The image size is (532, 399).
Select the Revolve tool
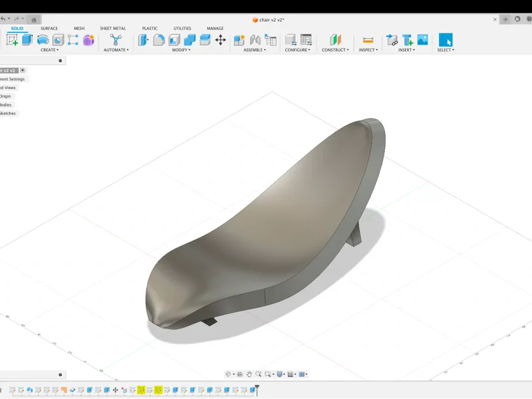43,40
